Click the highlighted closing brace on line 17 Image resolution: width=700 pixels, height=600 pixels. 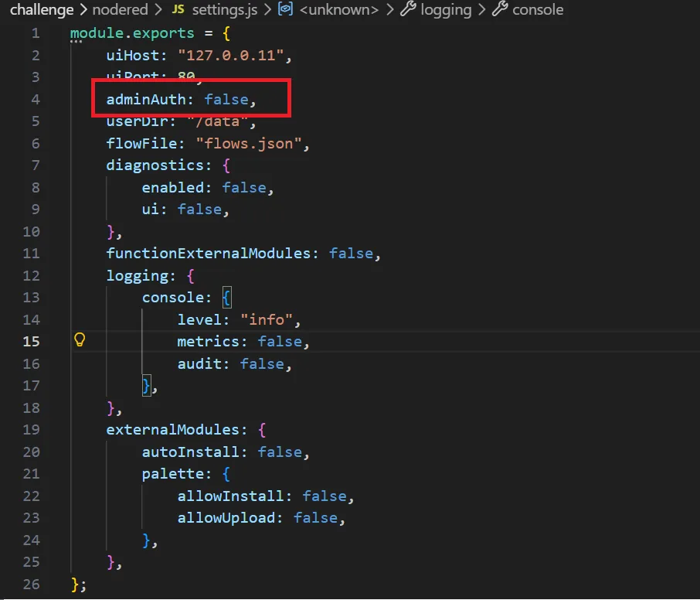(147, 386)
